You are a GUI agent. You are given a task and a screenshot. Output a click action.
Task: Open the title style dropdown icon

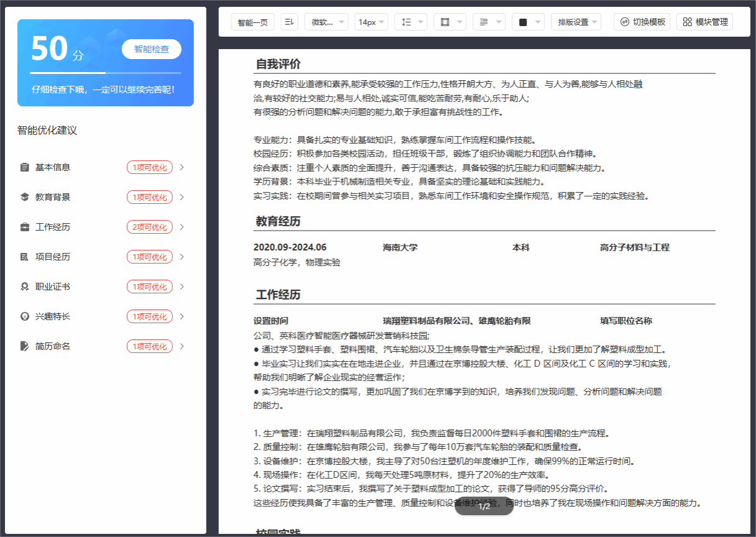point(489,22)
